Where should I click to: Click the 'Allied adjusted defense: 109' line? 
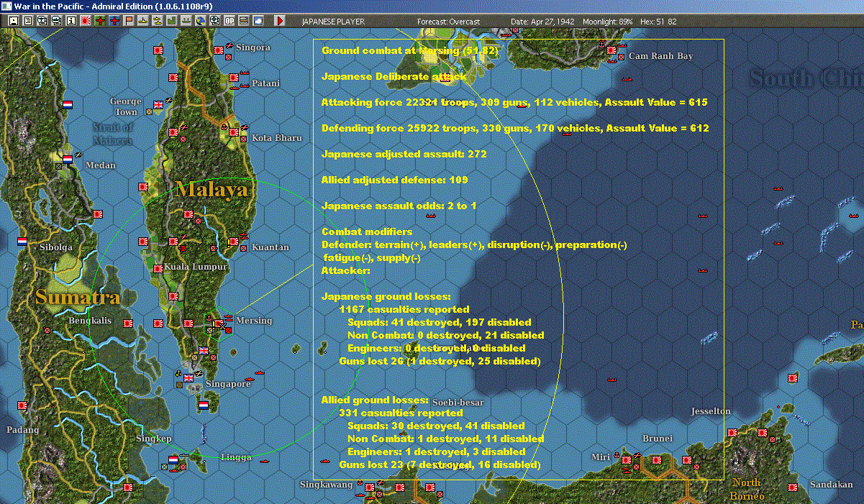click(x=395, y=180)
